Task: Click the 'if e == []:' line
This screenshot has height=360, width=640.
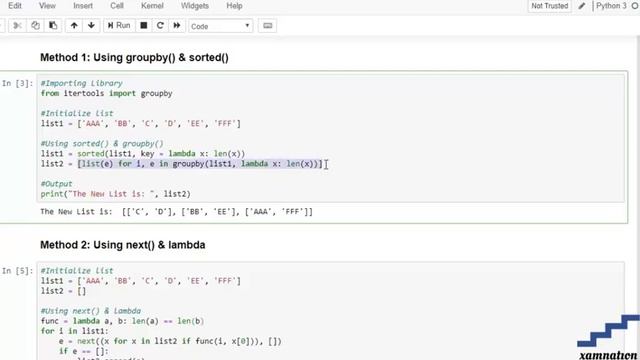Action: (x=84, y=351)
